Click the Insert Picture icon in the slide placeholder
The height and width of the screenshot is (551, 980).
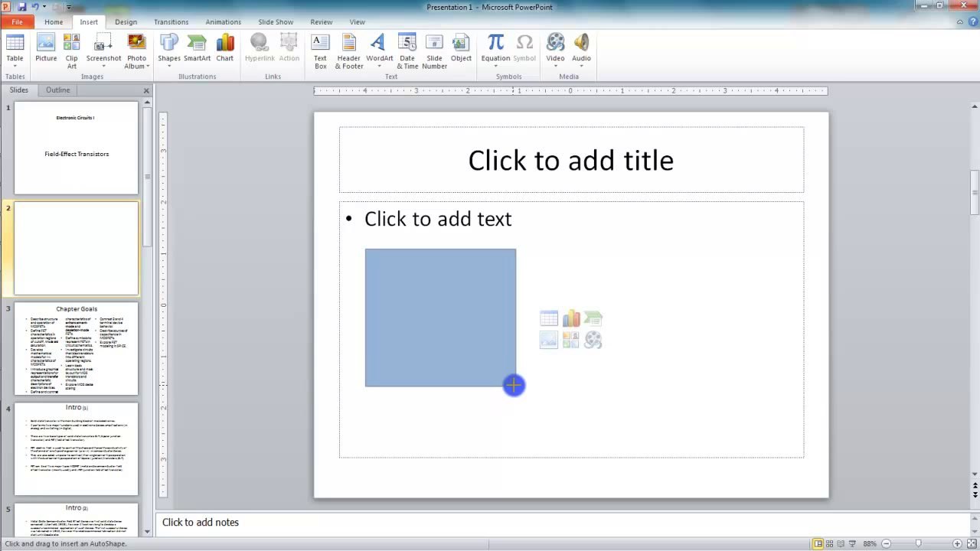549,340
